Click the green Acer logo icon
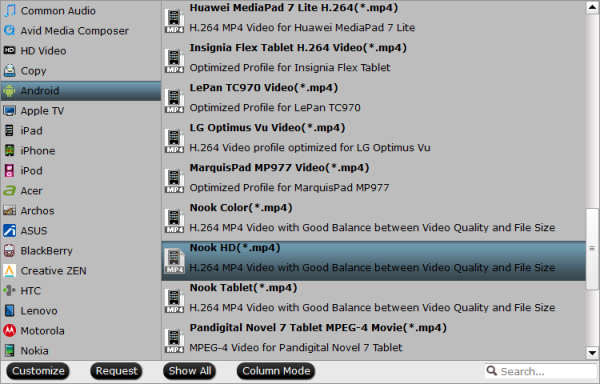Viewport: 600px width, 384px height. (x=10, y=190)
